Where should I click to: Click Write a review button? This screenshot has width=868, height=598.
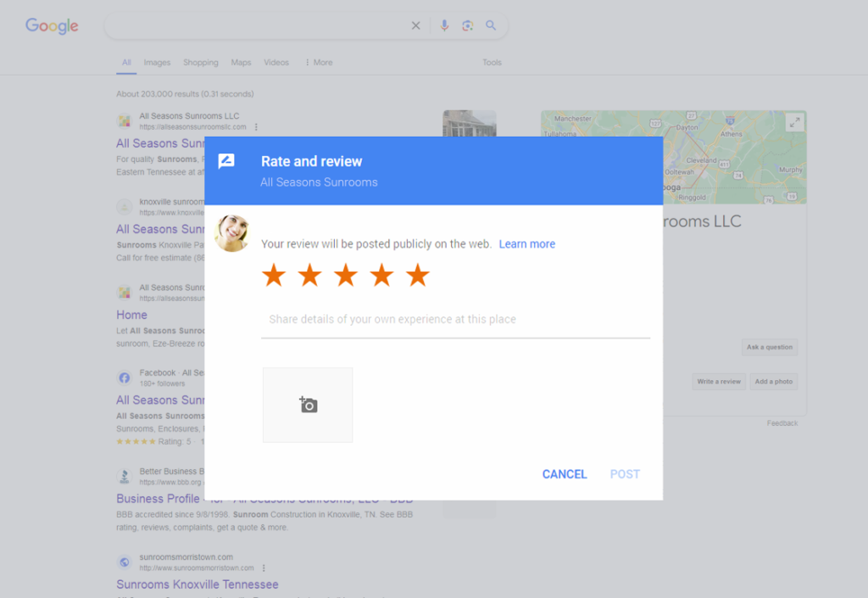pos(719,382)
